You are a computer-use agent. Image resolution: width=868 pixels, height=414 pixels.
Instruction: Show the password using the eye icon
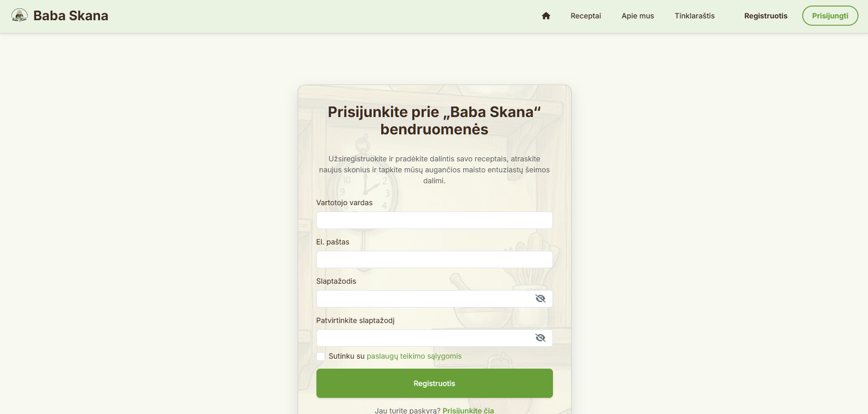point(540,298)
